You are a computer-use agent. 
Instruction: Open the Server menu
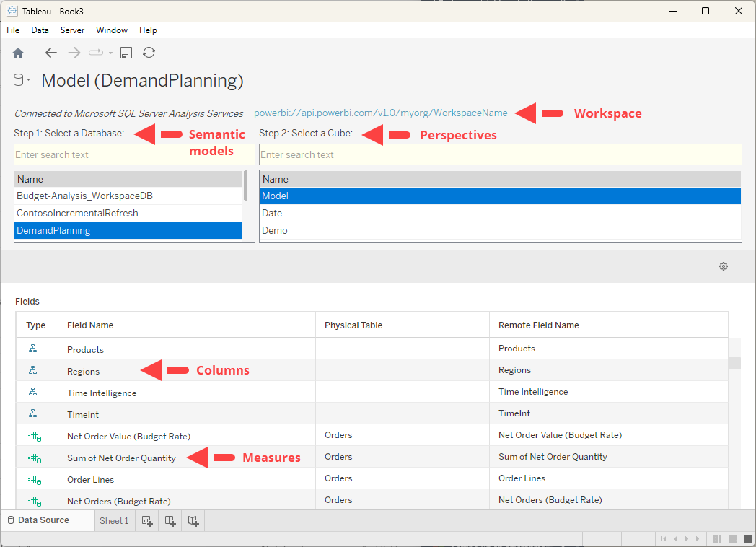click(72, 30)
